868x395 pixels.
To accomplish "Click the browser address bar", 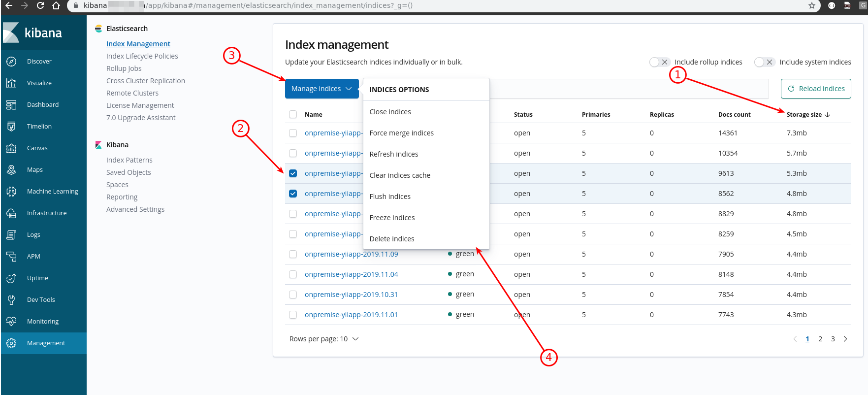I will coord(443,5).
